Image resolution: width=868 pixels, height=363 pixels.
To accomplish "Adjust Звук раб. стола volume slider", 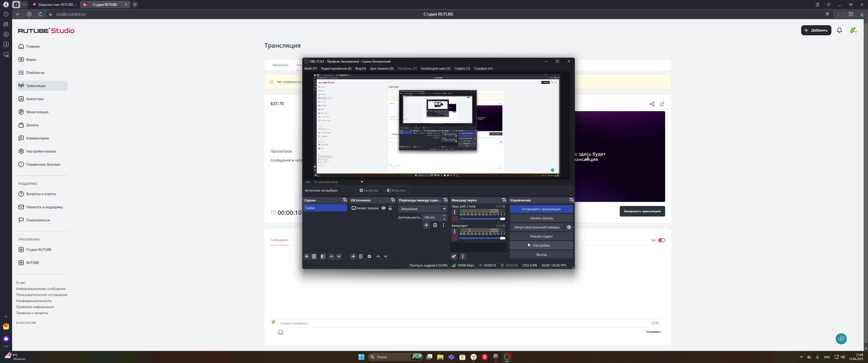I will coord(482,219).
